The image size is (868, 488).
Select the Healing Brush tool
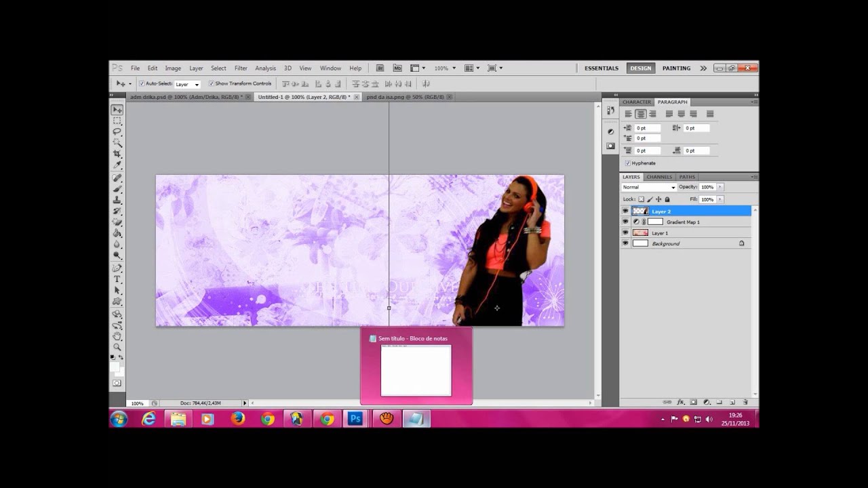117,178
